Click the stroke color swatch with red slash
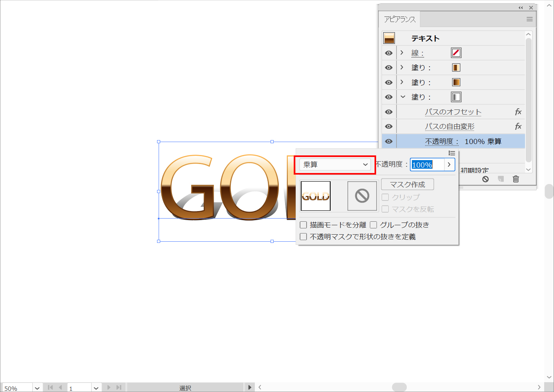Viewport: 554px width, 392px height. 456,53
